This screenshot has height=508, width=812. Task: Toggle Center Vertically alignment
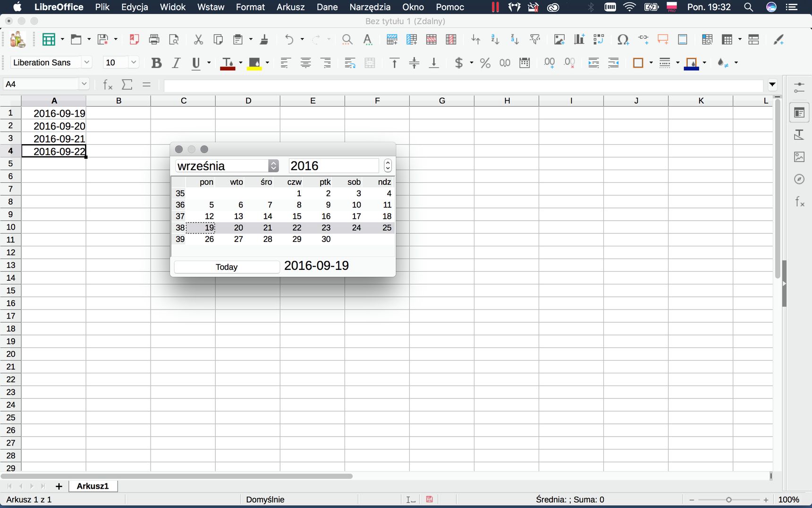tap(414, 63)
